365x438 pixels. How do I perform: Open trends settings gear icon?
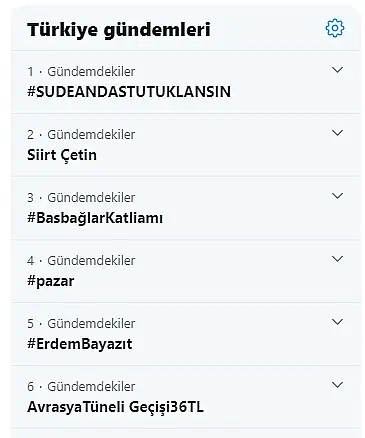click(x=335, y=28)
